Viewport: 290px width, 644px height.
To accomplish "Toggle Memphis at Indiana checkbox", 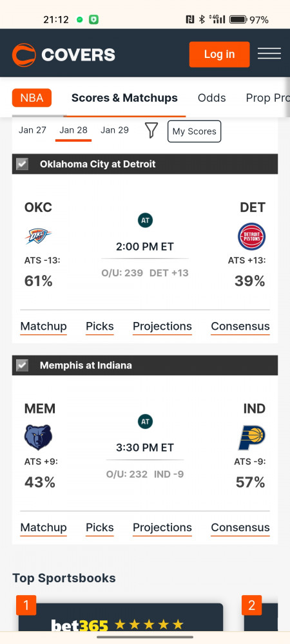I will point(22,366).
